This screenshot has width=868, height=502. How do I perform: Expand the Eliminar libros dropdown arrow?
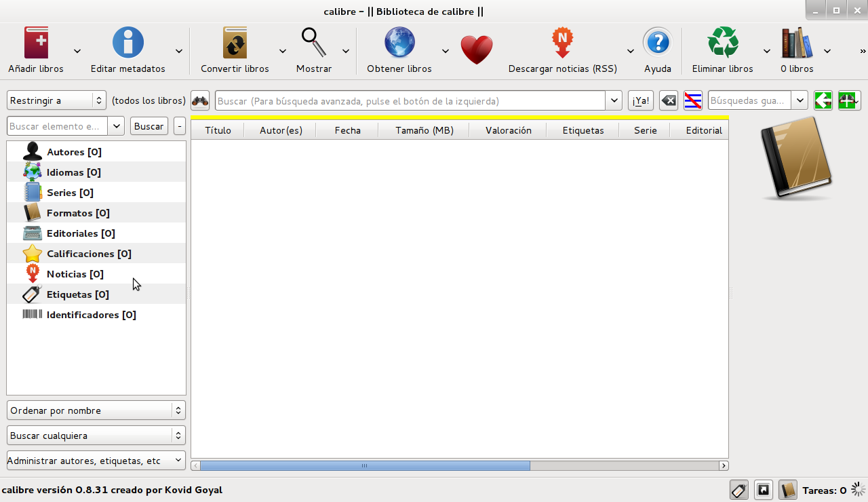coord(767,51)
